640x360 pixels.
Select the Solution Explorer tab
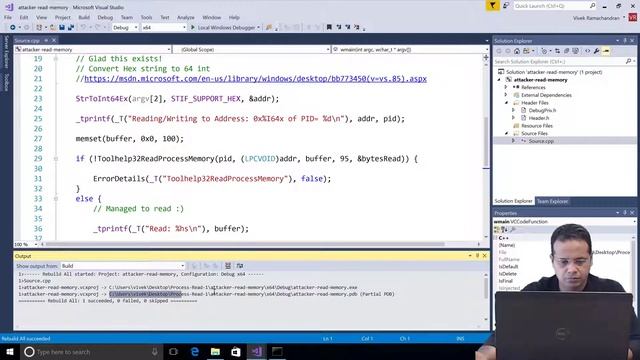click(x=513, y=201)
